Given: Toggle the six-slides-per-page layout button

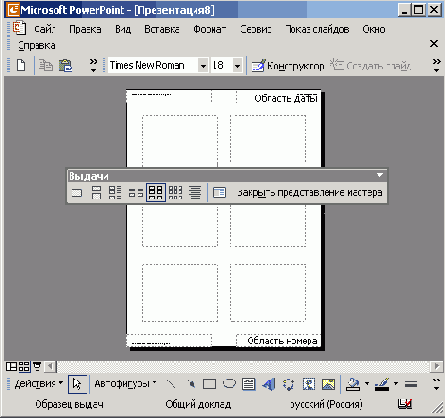Looking at the screenshot, I should 156,193.
